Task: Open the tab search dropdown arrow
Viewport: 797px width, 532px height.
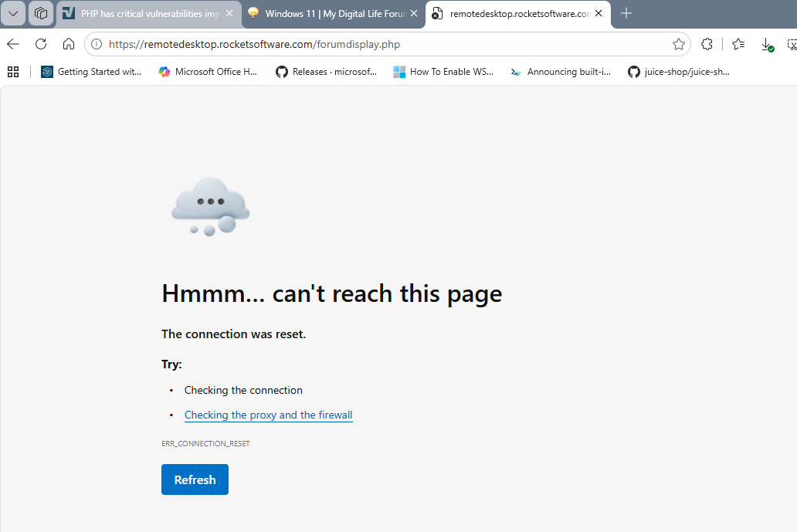Action: click(13, 14)
